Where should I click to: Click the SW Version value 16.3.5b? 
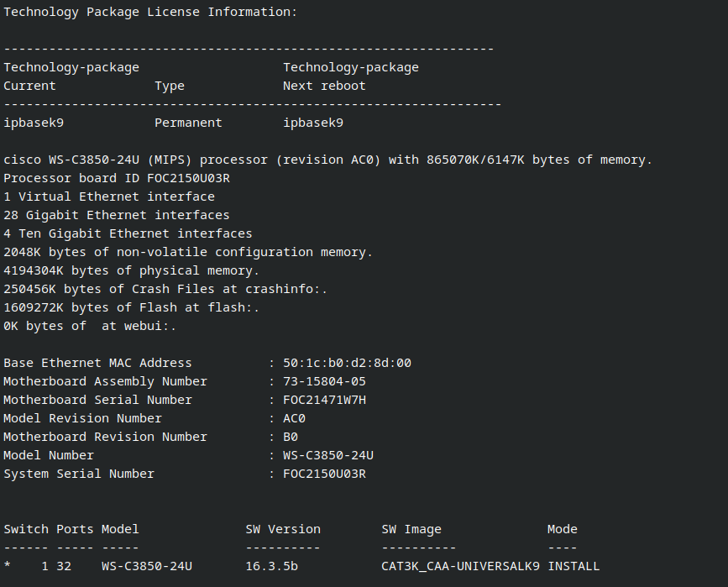tap(271, 566)
